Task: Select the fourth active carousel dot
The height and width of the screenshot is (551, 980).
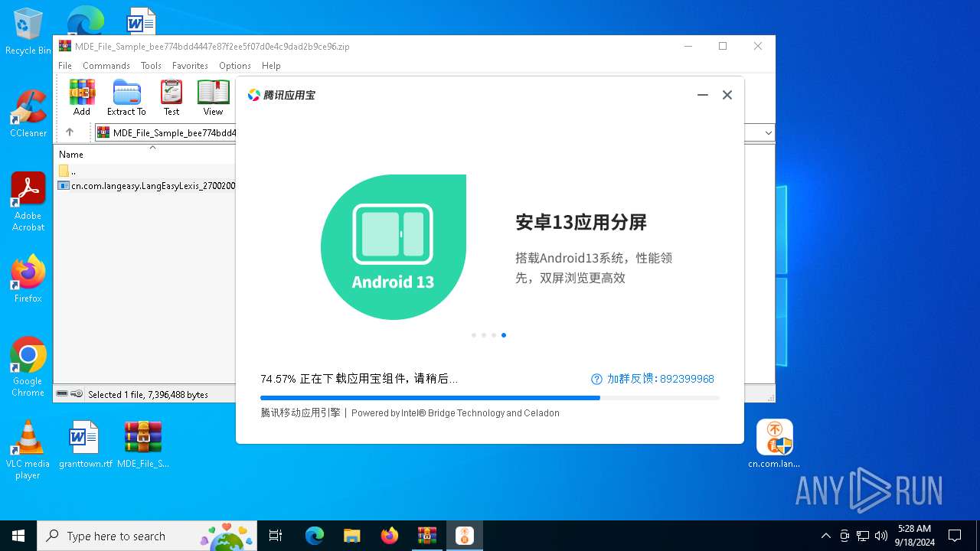Action: (x=504, y=335)
